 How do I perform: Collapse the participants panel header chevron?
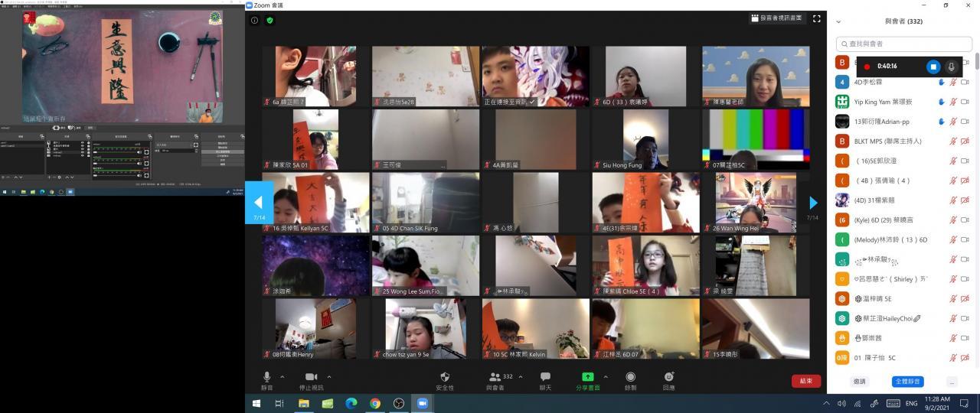coord(838,21)
